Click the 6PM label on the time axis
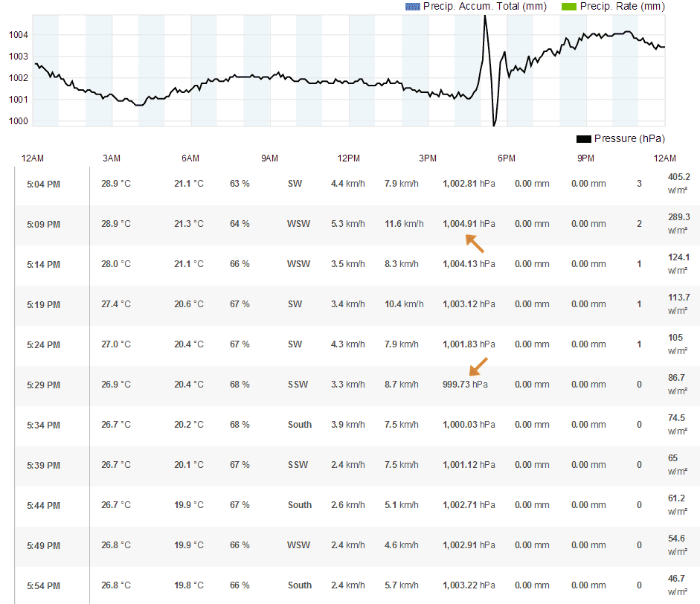This screenshot has width=700, height=604. (x=507, y=158)
